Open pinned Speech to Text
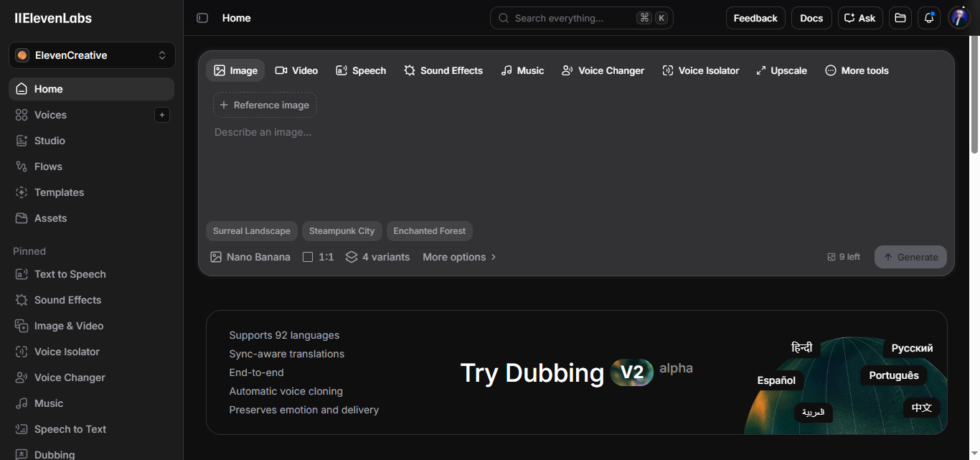 [91, 429]
